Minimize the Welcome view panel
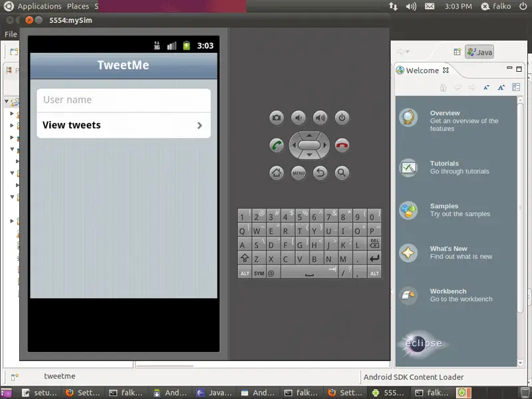This screenshot has width=532, height=399. (x=509, y=68)
